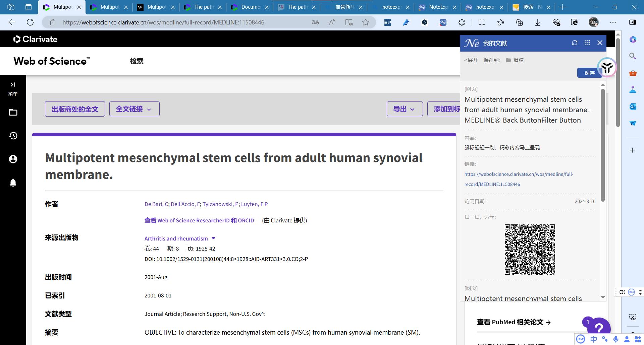This screenshot has width=644, height=345.
Task: Open 查看 Web of Science ResearcherID 和 ORCID link
Action: 199,220
